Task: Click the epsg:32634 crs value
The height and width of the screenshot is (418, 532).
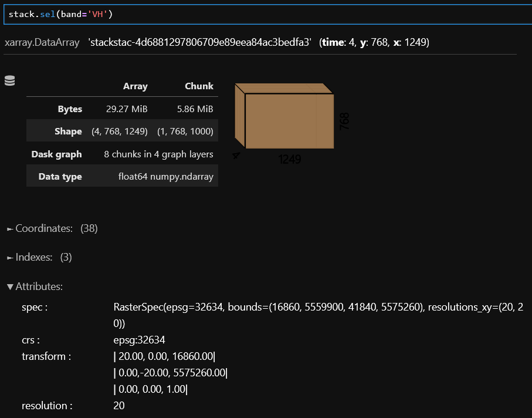Action: coord(138,340)
